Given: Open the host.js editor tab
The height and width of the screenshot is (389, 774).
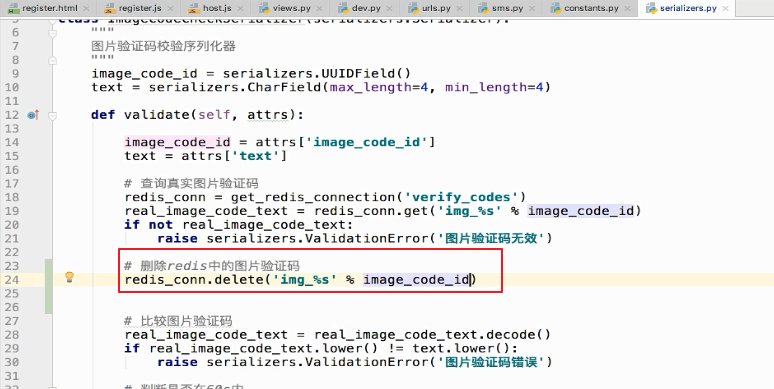Looking at the screenshot, I should pos(217,8).
